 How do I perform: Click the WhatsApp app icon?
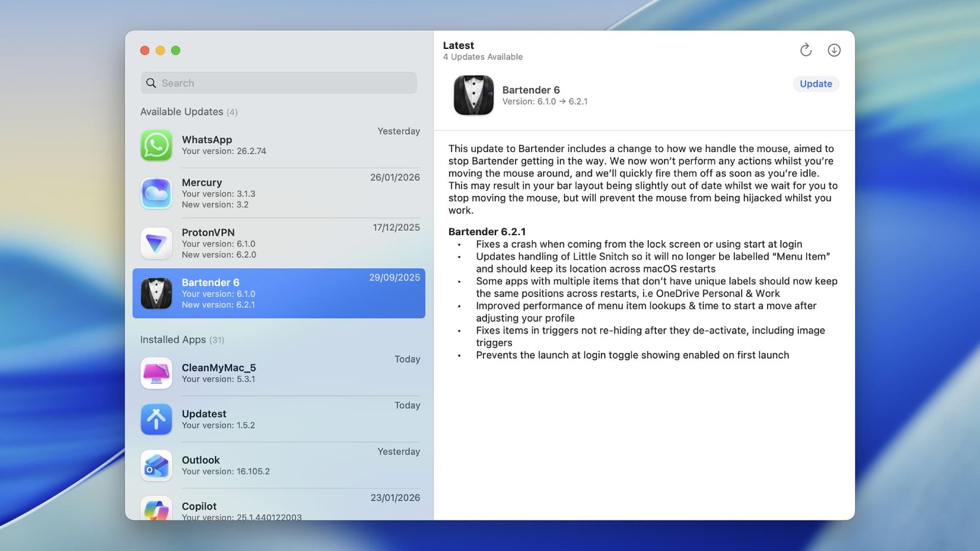pyautogui.click(x=156, y=146)
